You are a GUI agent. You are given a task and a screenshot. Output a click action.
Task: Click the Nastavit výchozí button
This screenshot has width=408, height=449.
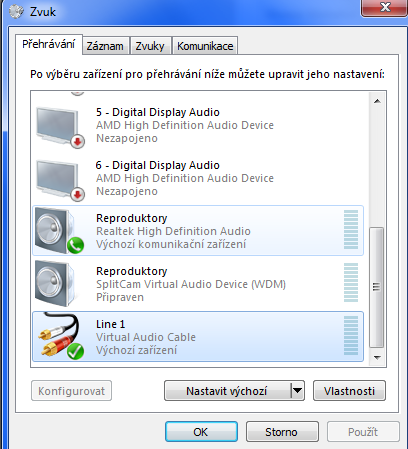coord(227,391)
